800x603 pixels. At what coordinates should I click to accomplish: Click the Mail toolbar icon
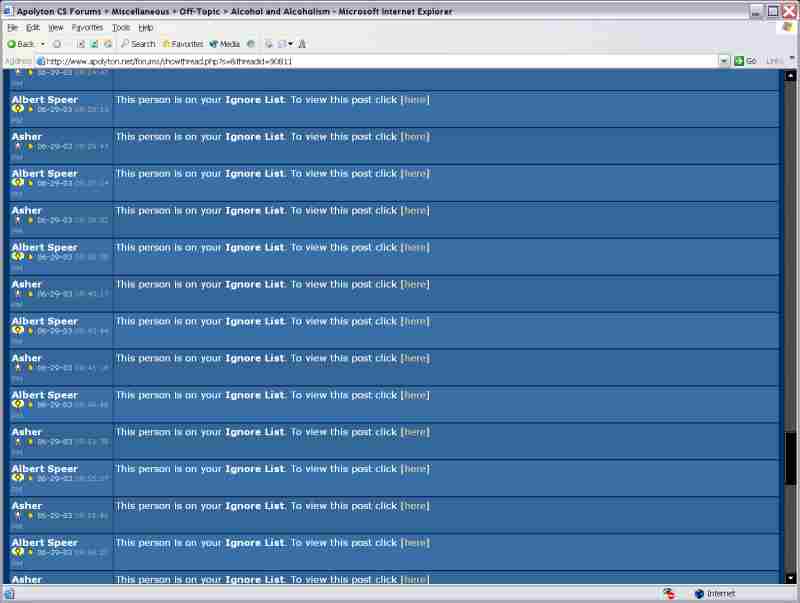[269, 44]
